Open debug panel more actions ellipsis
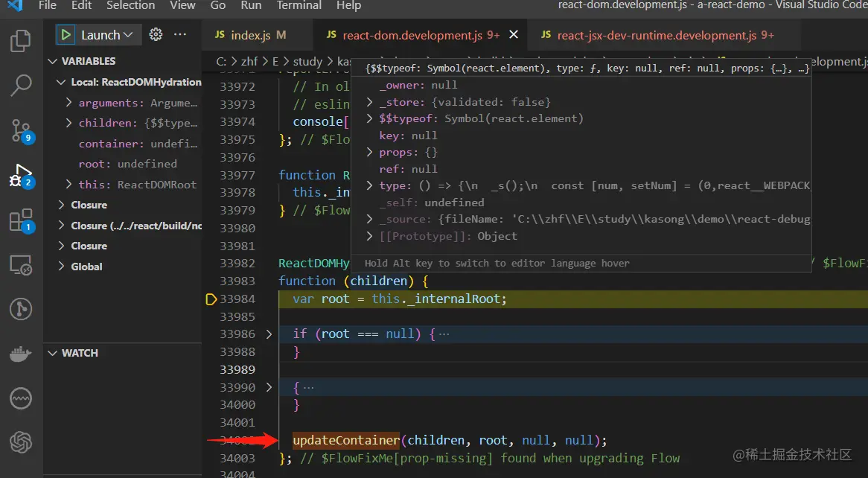 (180, 34)
